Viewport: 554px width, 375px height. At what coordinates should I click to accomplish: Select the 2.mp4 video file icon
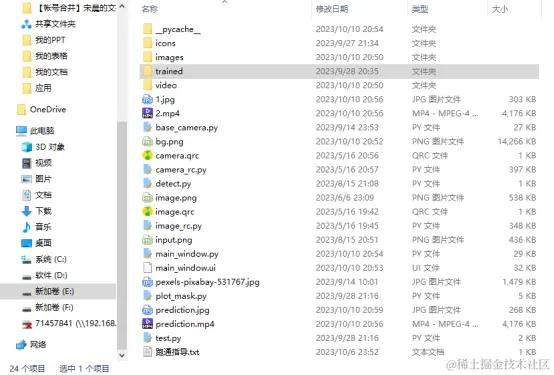click(147, 113)
